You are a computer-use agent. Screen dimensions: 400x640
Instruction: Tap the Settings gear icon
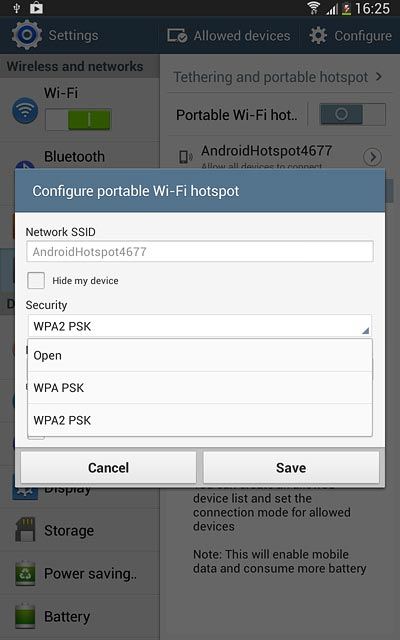(x=27, y=35)
